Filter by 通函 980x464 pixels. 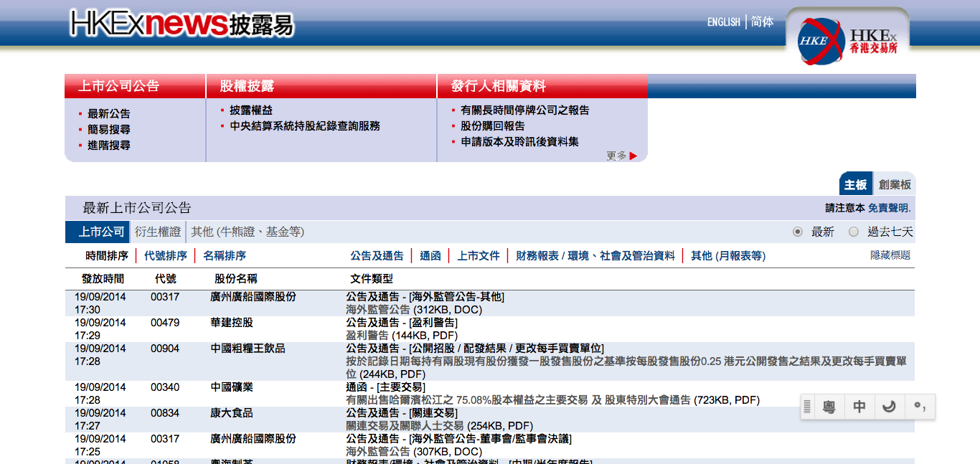tap(430, 256)
